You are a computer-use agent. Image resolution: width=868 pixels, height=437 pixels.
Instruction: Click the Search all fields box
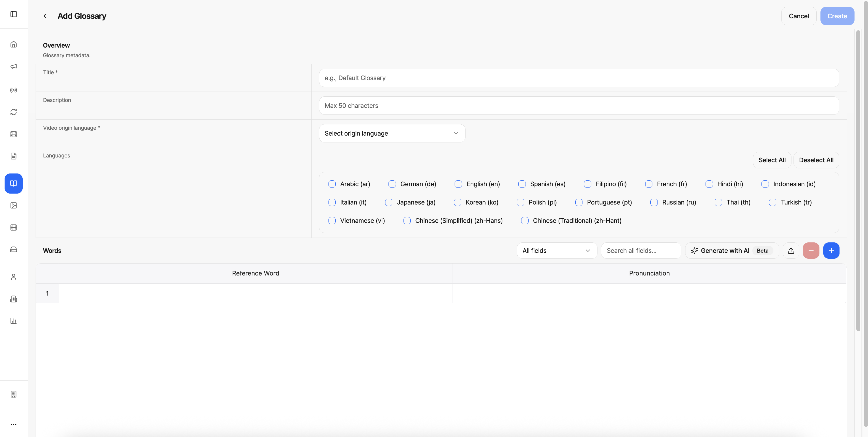[x=641, y=251]
